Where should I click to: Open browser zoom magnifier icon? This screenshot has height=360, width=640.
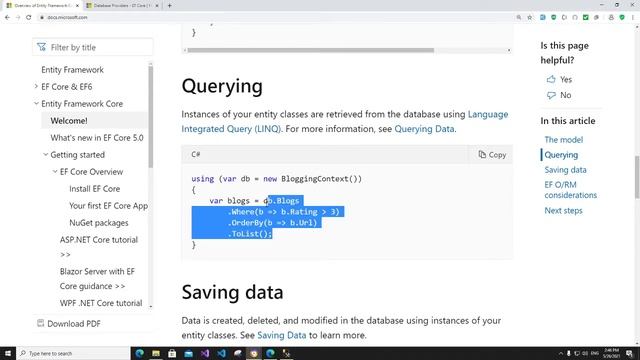(x=519, y=18)
